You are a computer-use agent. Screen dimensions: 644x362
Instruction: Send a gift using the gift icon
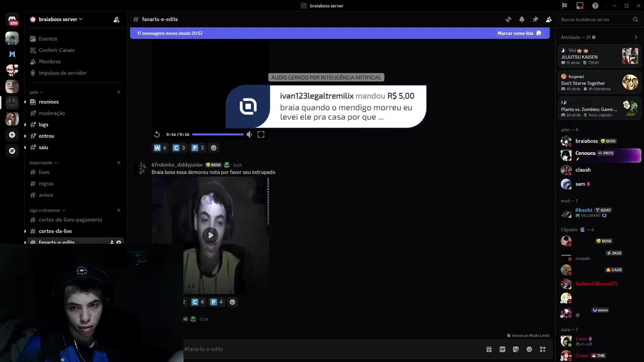pos(489,349)
